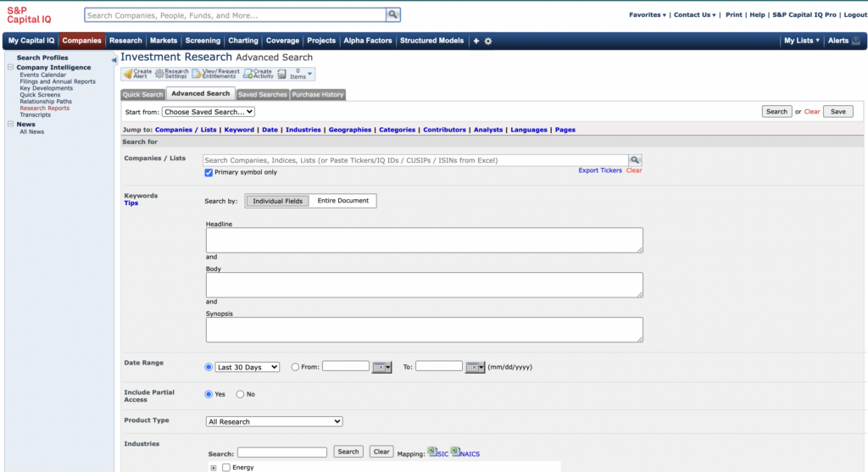Open Research Settings gear icon
This screenshot has width=868, height=472.
click(x=159, y=75)
